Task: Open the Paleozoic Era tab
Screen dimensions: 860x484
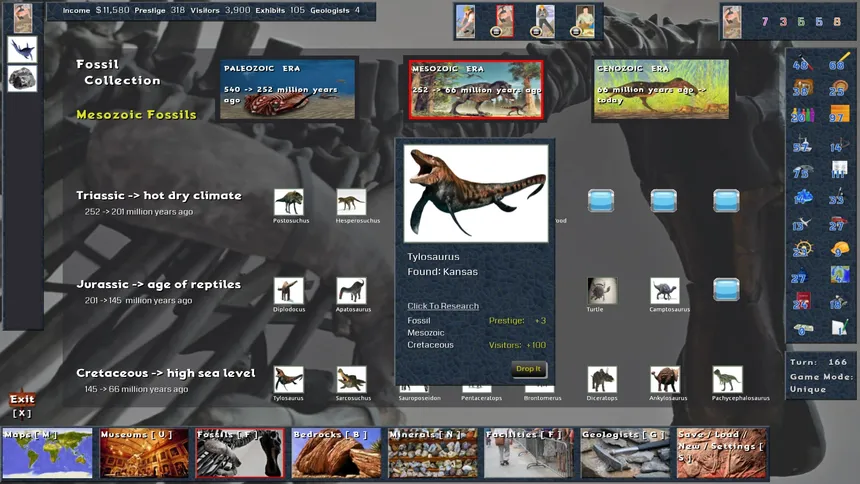Action: (287, 89)
